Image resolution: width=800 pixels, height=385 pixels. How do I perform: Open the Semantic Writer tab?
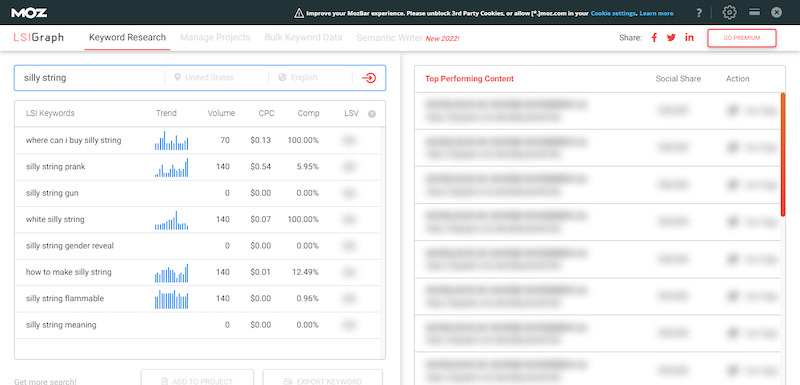(x=389, y=38)
